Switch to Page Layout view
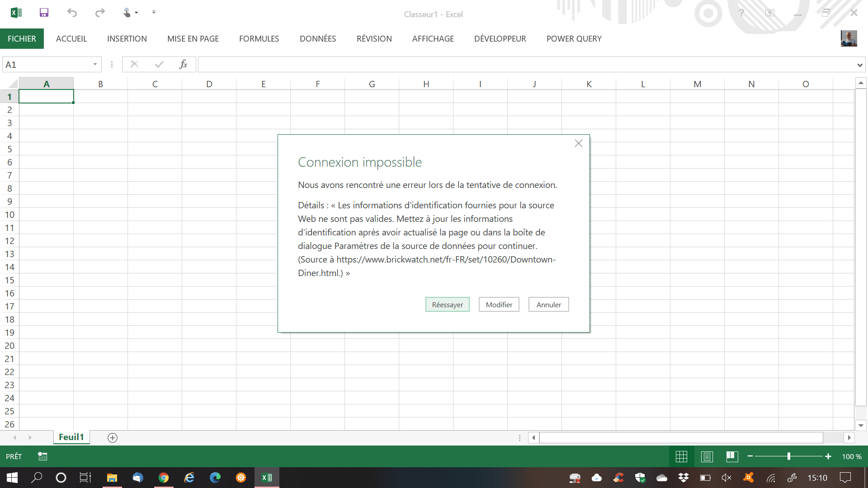 coord(707,456)
